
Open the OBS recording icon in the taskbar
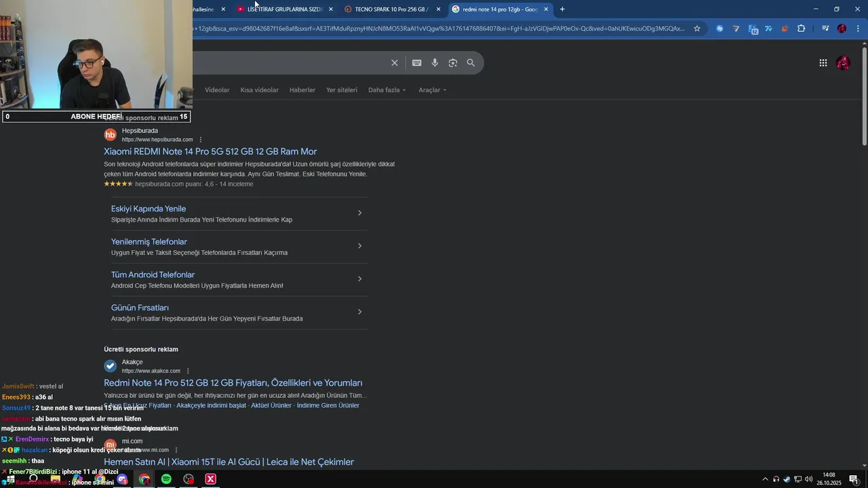(x=189, y=479)
